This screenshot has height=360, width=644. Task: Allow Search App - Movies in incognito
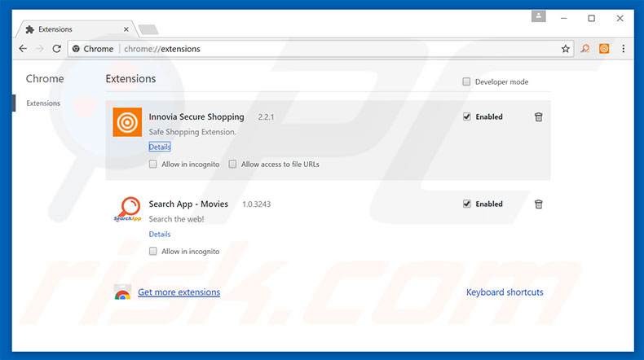tap(152, 251)
